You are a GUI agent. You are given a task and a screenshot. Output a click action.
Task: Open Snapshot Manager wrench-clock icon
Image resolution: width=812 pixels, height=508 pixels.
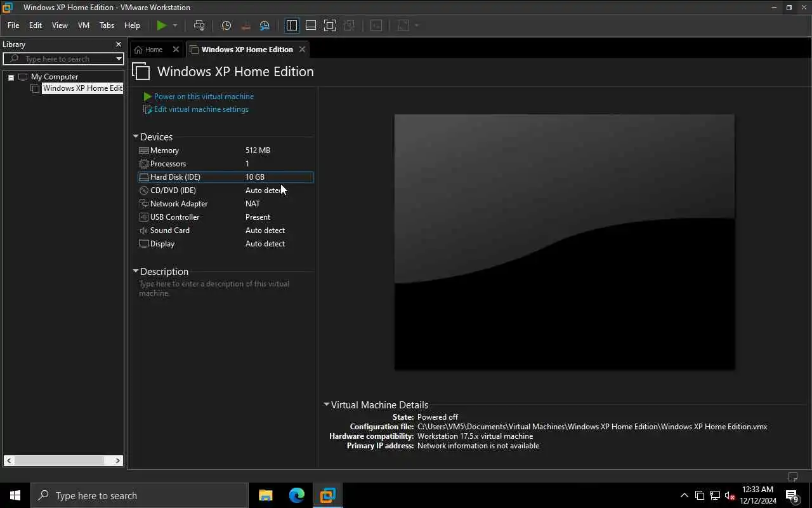point(265,25)
